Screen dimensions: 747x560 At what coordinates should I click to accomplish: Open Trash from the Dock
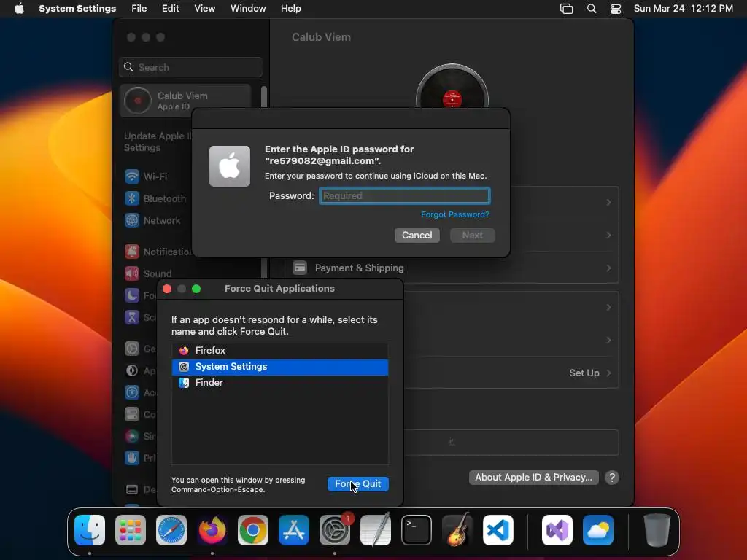[657, 530]
